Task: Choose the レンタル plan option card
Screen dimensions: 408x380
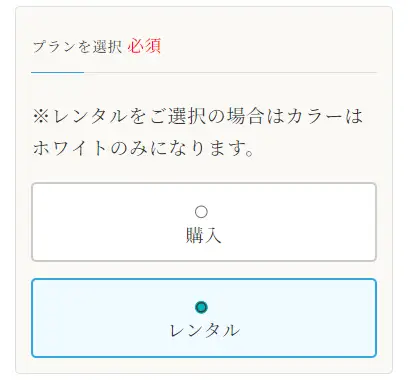Action: click(204, 318)
